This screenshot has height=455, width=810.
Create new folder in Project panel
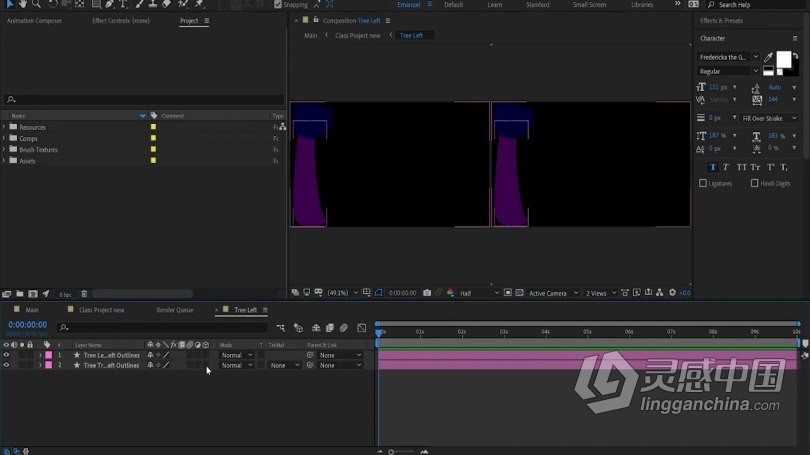point(20,294)
